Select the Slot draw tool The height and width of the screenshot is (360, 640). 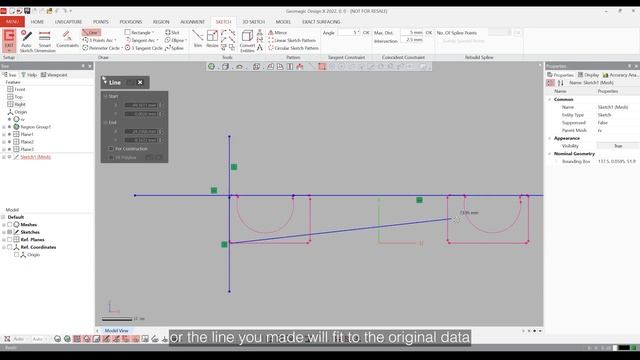(172, 32)
